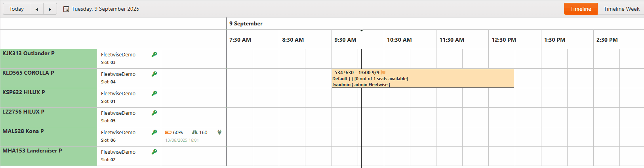Click the battery 60% icon for Kona
Image resolution: width=644 pixels, height=168 pixels.
tap(168, 133)
